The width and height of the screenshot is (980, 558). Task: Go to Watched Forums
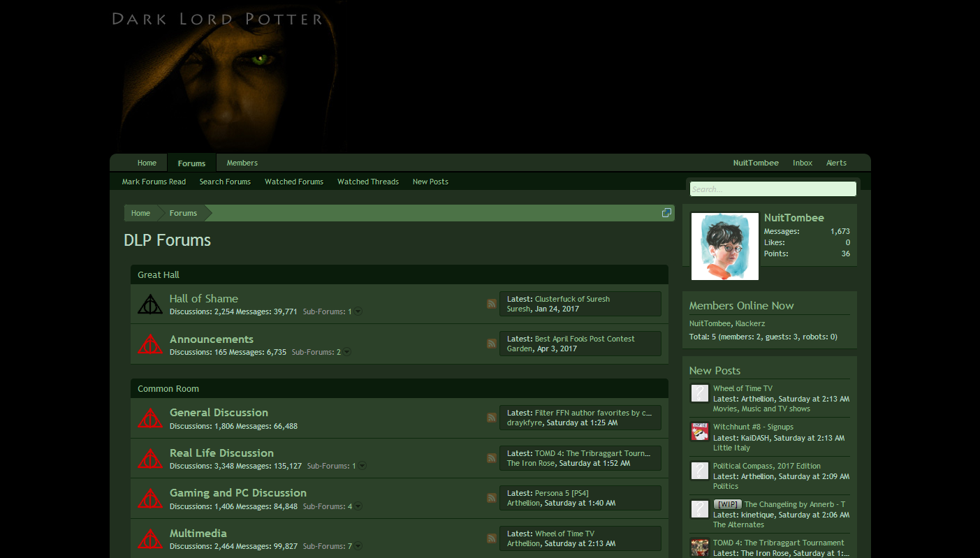294,182
